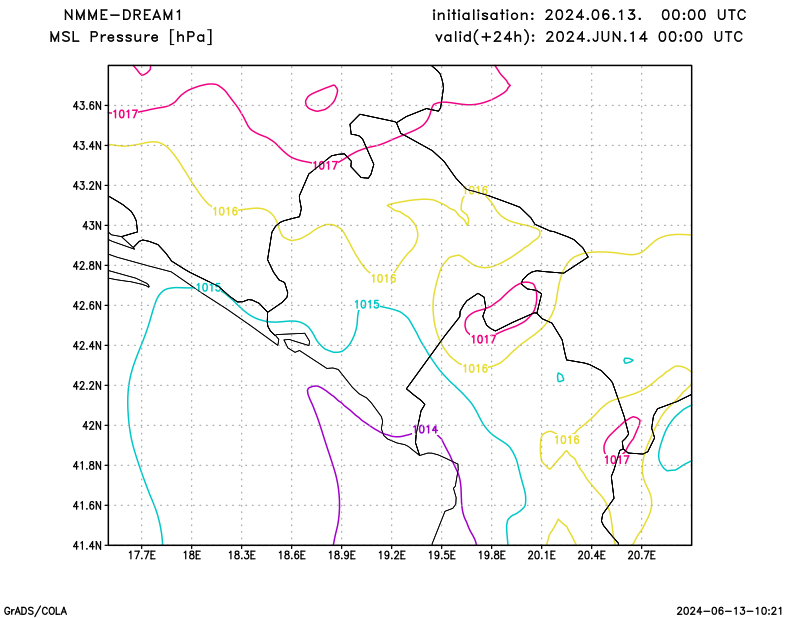Click the GrADS/COLA credit text

(35, 611)
